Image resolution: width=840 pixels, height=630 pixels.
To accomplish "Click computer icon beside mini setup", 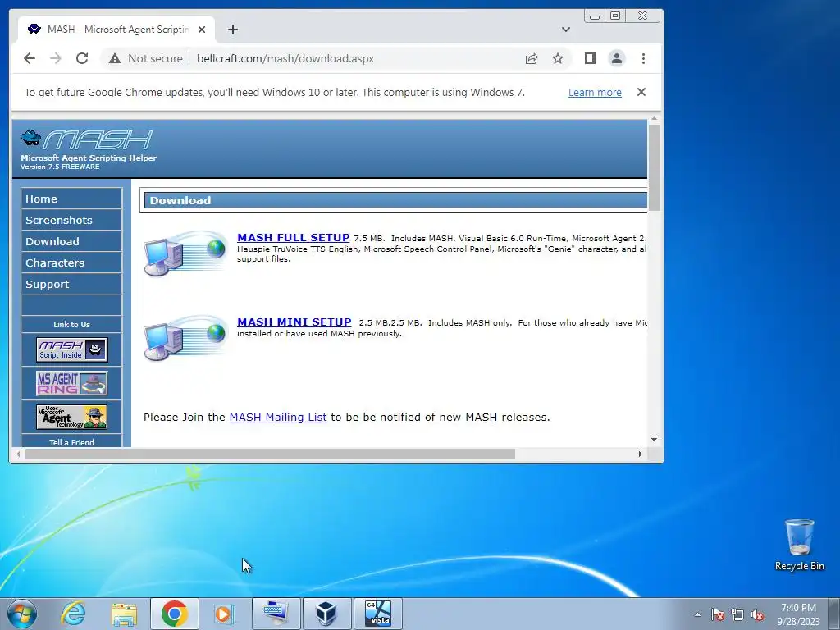I will click(x=185, y=337).
